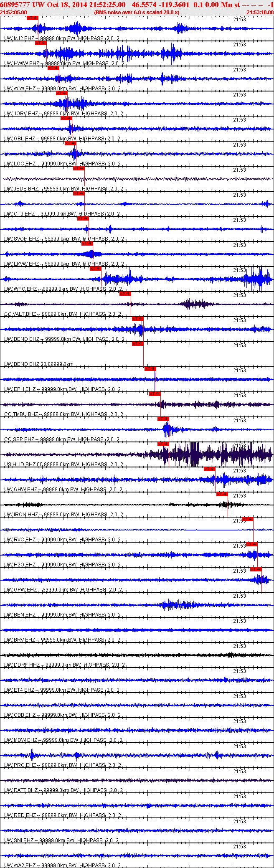Select the 'UW.DDRF HHZ' trace label

[22, 665]
